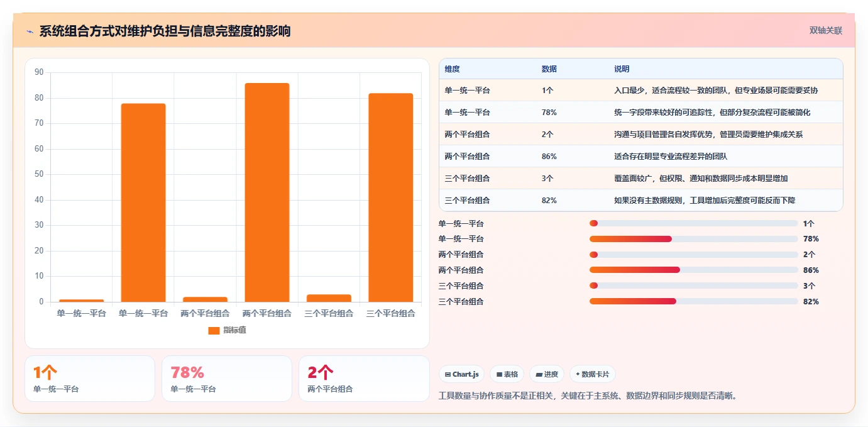The height and width of the screenshot is (427, 868).
Task: Click the progress bar showing 82%
Action: tap(693, 301)
